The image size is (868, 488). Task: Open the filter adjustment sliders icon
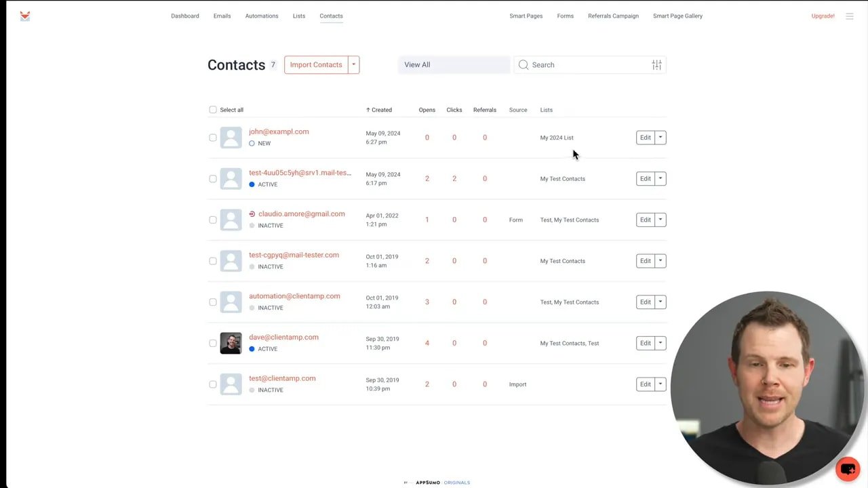click(656, 64)
